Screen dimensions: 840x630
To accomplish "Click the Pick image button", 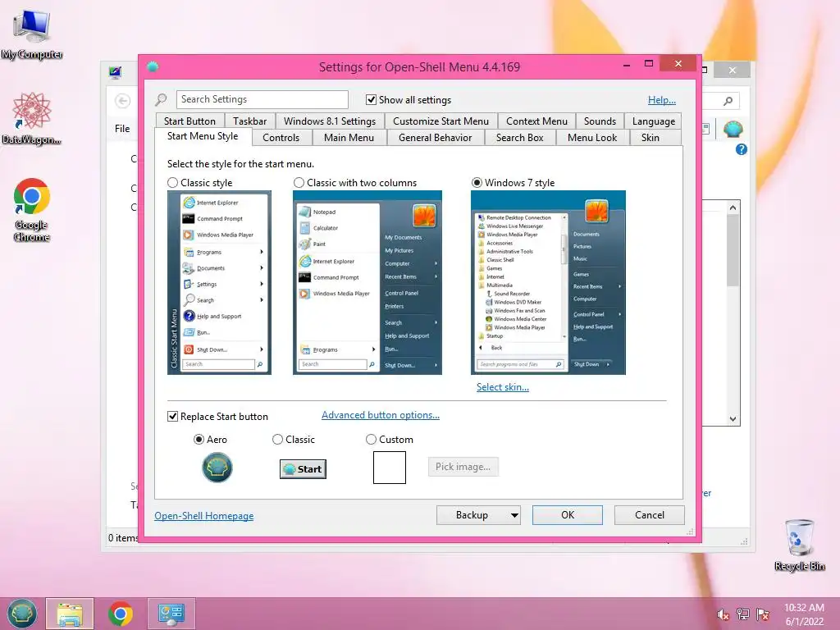I will point(463,467).
